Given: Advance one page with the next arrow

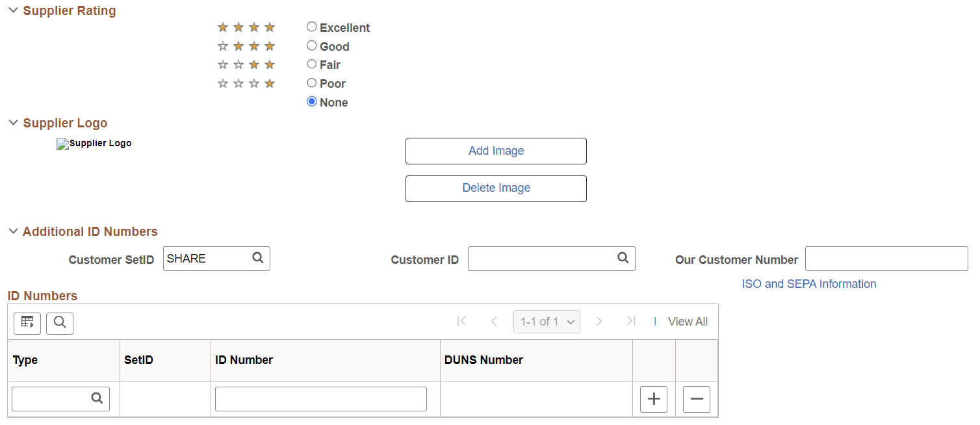Looking at the screenshot, I should tap(599, 321).
